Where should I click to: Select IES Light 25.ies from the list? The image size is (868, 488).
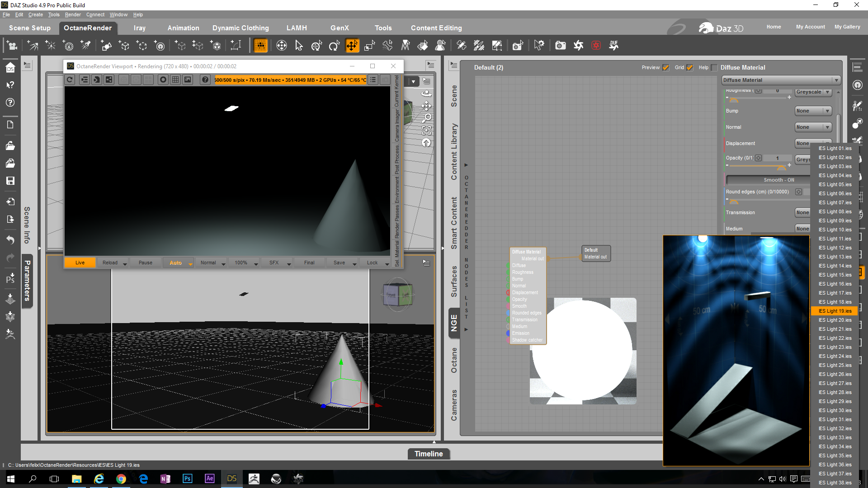(x=835, y=365)
